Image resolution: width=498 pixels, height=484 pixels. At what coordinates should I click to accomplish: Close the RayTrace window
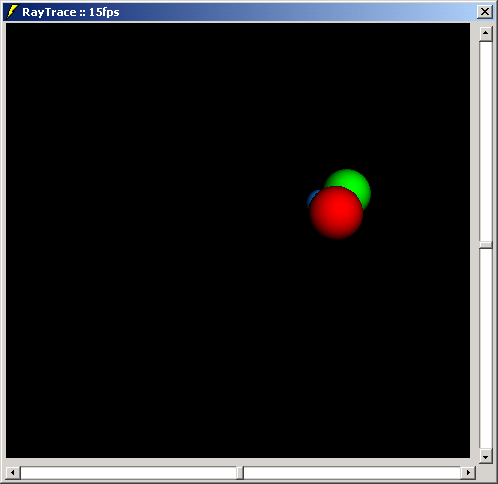click(x=485, y=12)
